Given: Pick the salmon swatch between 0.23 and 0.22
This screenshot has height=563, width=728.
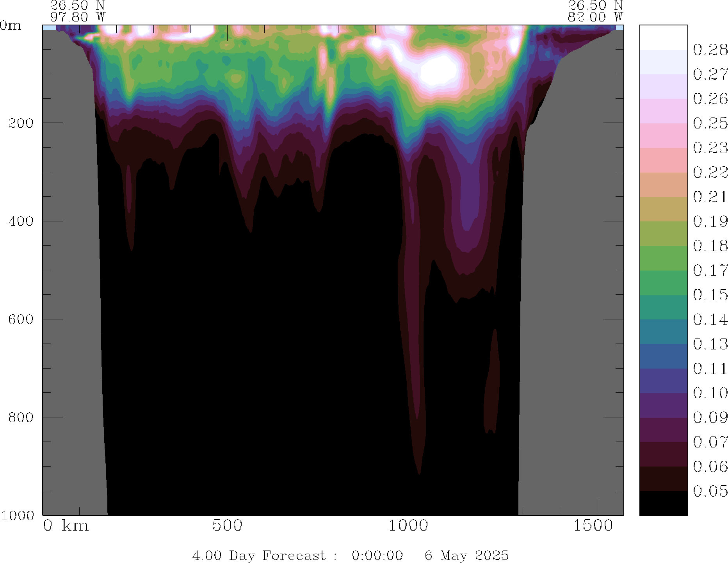Looking at the screenshot, I should pyautogui.click(x=663, y=160).
